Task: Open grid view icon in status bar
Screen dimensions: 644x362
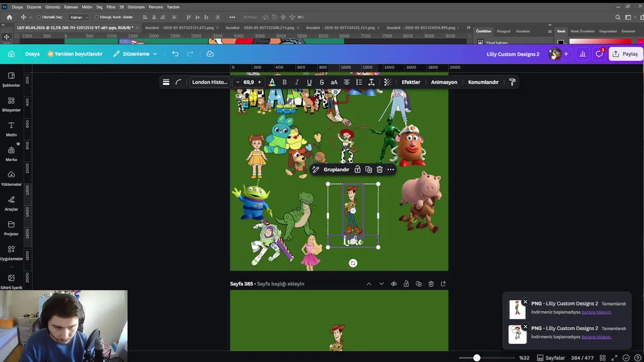Action: [602, 358]
